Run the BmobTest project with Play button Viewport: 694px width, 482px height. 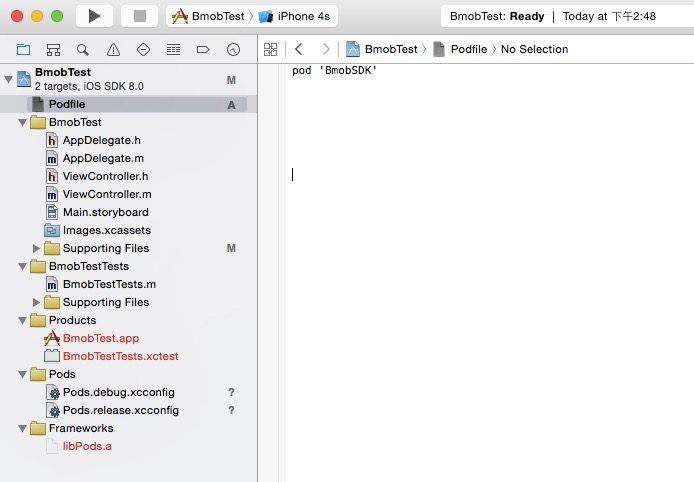tap(94, 16)
